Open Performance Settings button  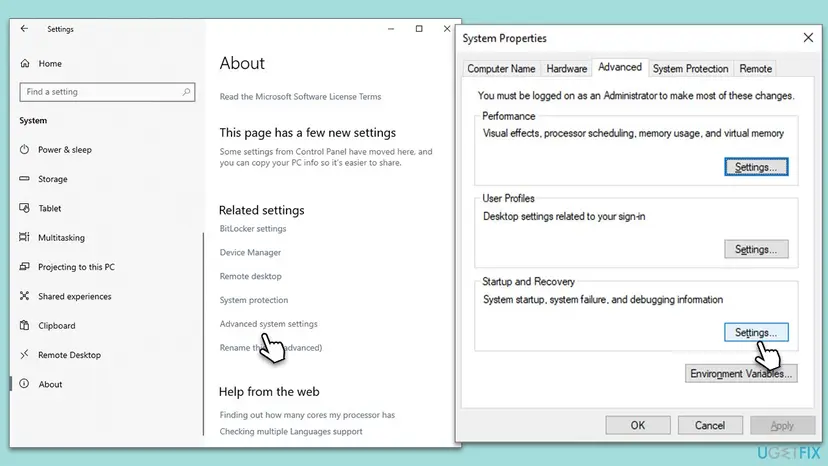tap(756, 167)
